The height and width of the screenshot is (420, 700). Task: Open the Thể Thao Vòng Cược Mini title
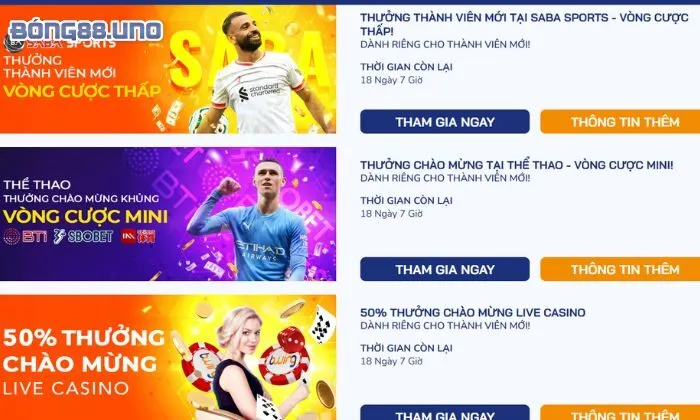tap(517, 165)
